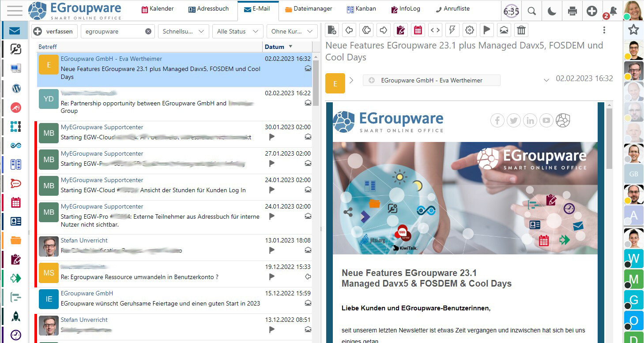
Task: Click the trash icon to delete the email
Action: (521, 30)
